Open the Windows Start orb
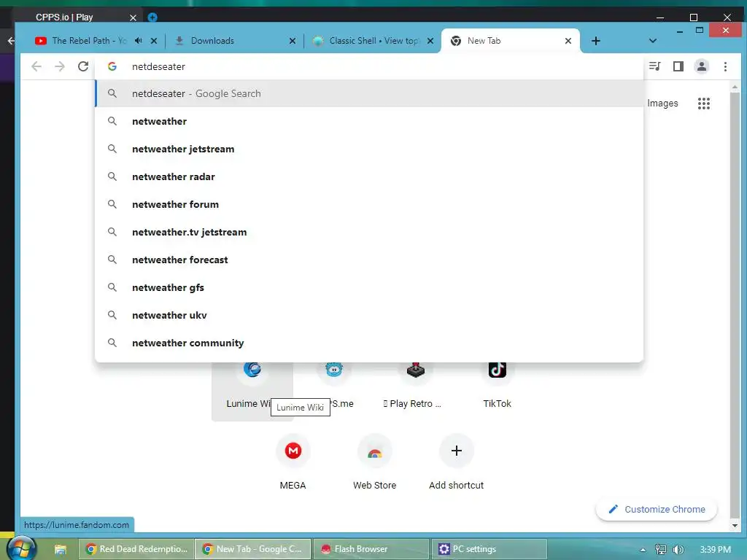 [x=22, y=548]
